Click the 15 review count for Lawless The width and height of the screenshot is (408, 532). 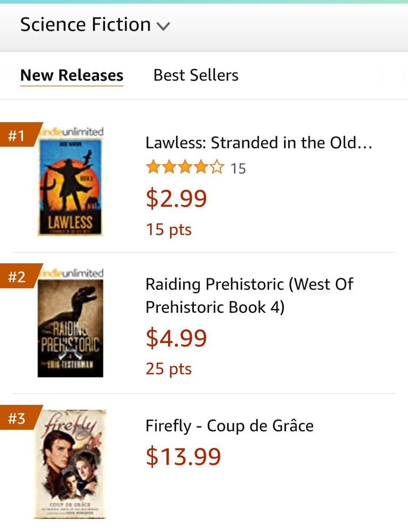(238, 169)
